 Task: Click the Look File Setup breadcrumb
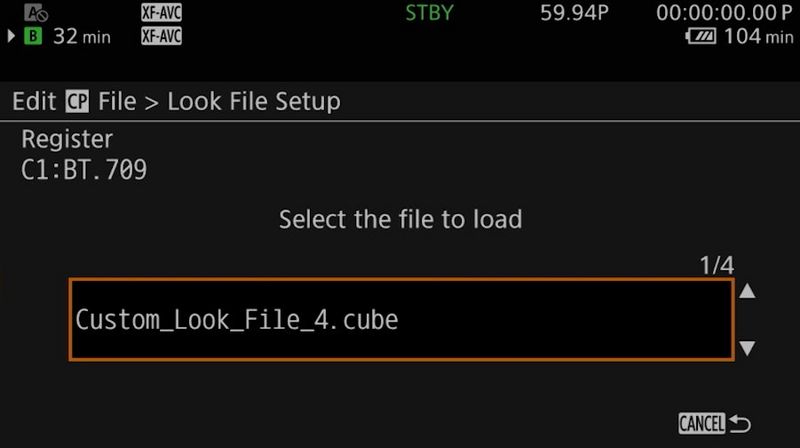254,101
